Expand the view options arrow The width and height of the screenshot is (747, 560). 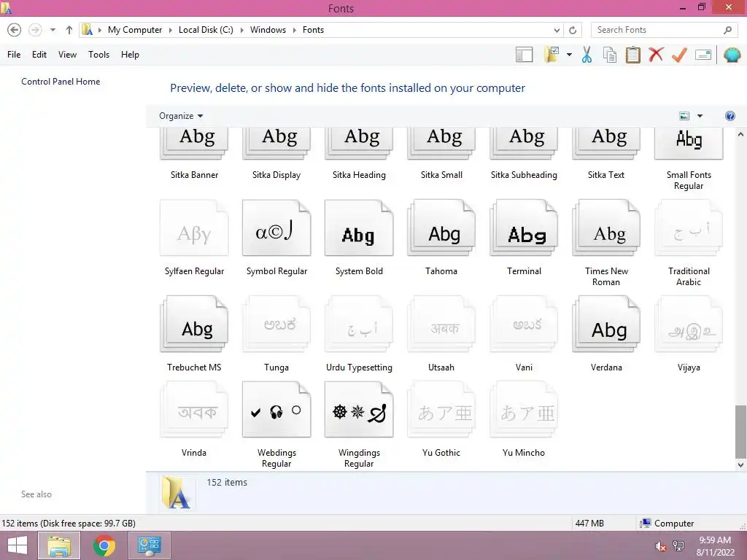700,116
